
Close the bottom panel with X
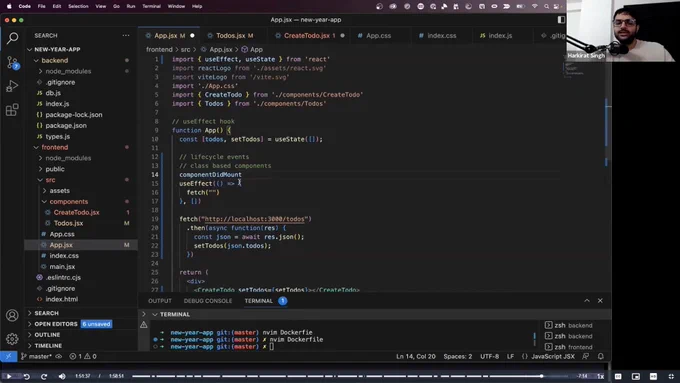600,301
